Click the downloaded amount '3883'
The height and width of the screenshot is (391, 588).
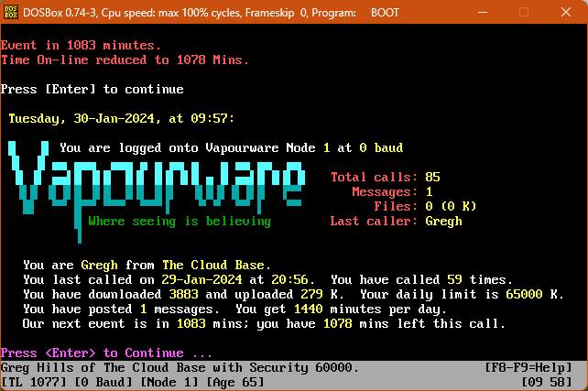click(183, 294)
